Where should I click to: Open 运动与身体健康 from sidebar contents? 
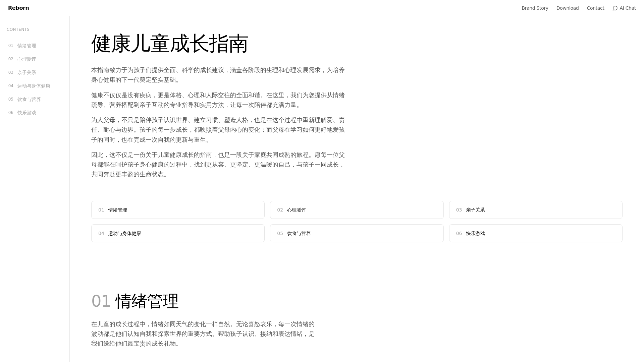pyautogui.click(x=34, y=86)
